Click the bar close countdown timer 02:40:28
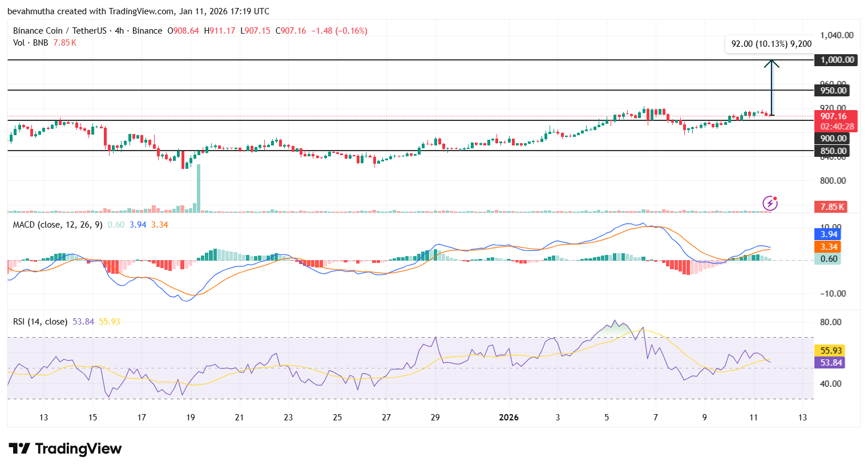This screenshot has height=470, width=868. pos(835,125)
